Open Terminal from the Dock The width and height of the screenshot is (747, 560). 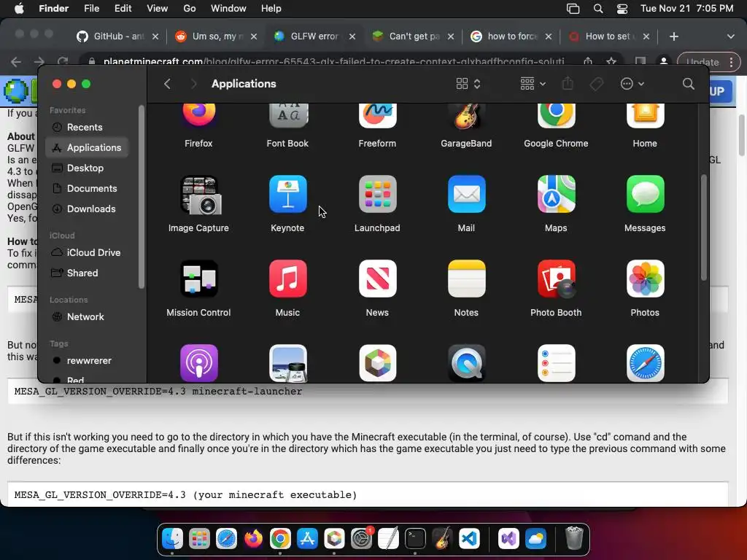point(415,539)
